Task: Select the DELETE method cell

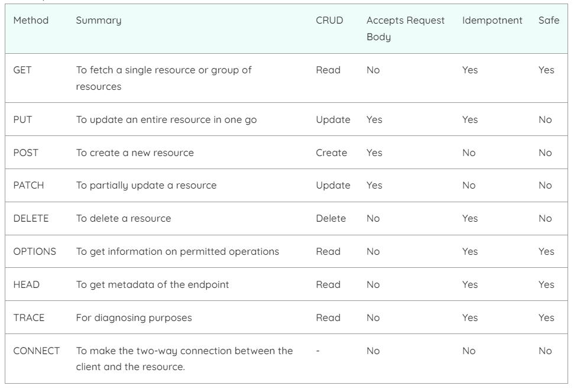Action: [31, 218]
